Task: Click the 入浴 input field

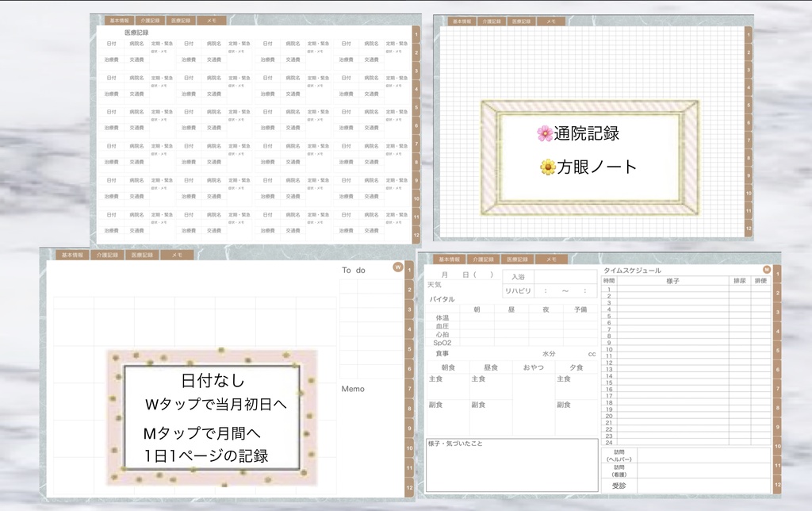Action: coord(567,275)
